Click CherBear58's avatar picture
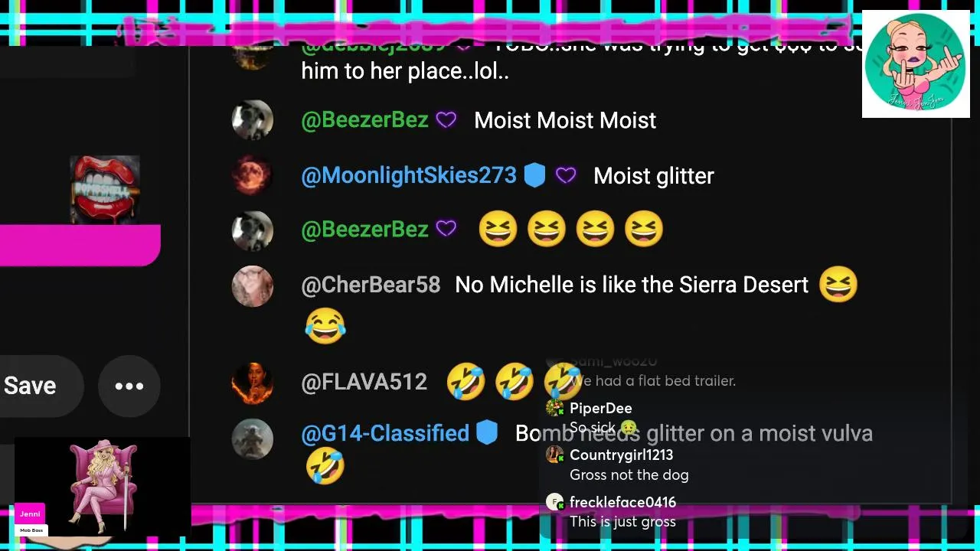The image size is (980, 551). coord(253,286)
